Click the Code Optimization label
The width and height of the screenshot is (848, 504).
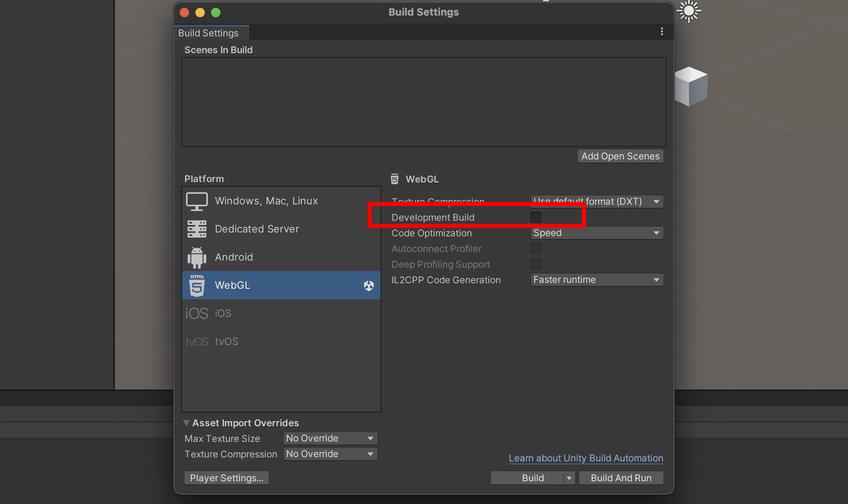[x=432, y=233]
